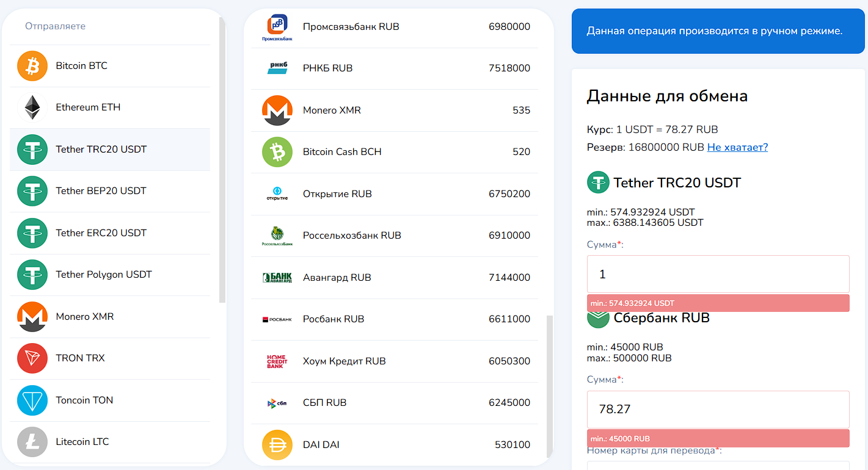This screenshot has height=470, width=868.
Task: Click the send list scrollbar
Action: point(222,160)
